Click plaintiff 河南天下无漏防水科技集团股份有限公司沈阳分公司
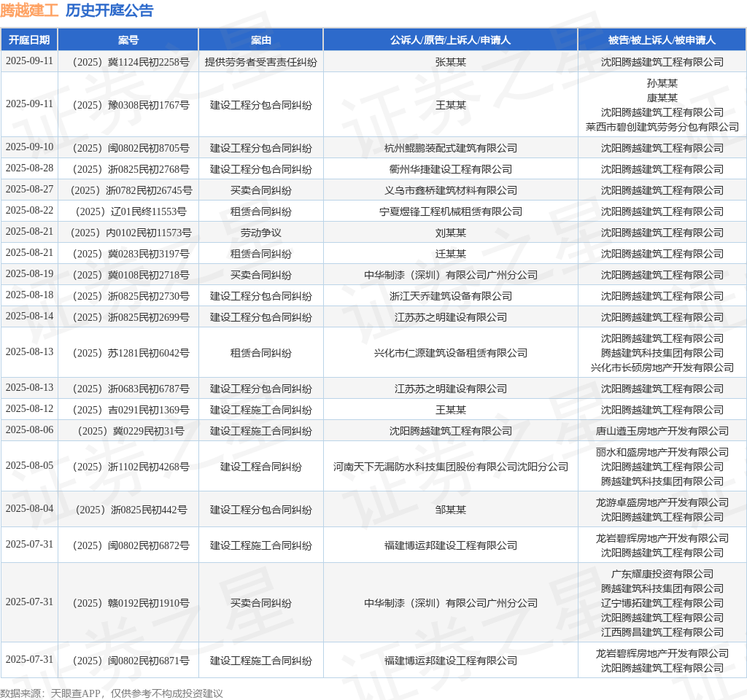 point(451,467)
